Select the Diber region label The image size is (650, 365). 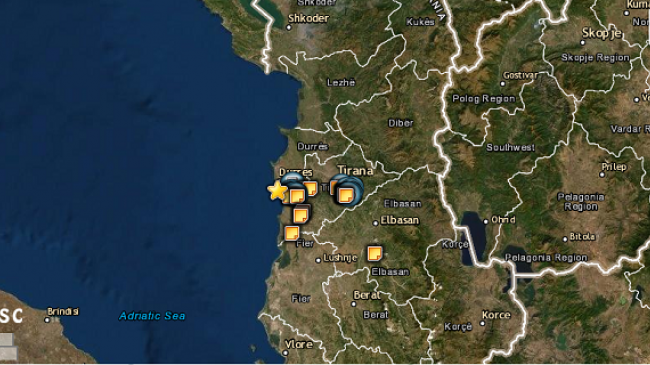coord(400,123)
